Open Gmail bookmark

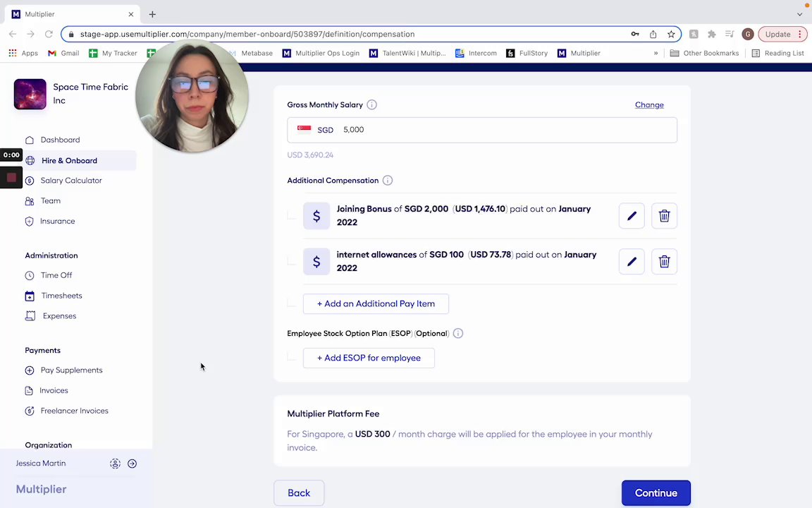click(63, 53)
